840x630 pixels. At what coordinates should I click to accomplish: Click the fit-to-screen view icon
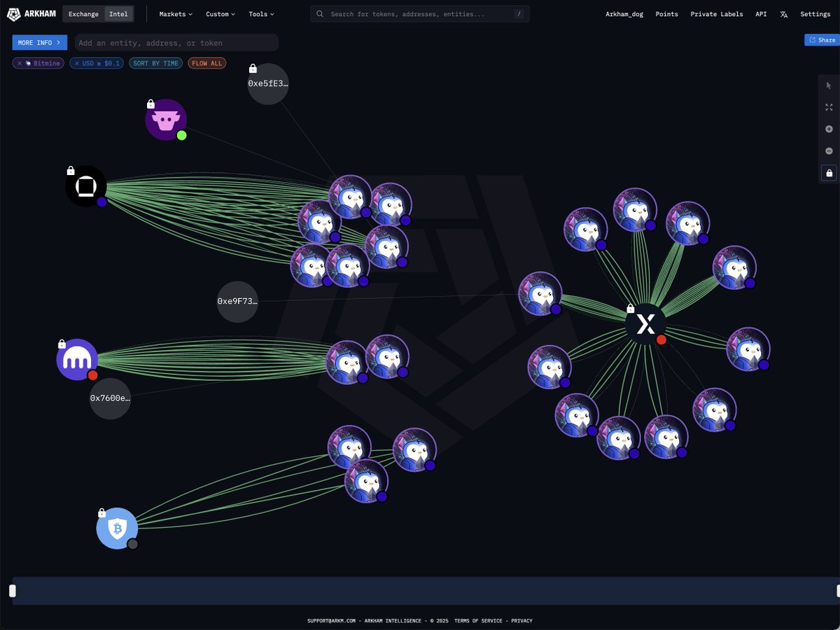(x=829, y=107)
